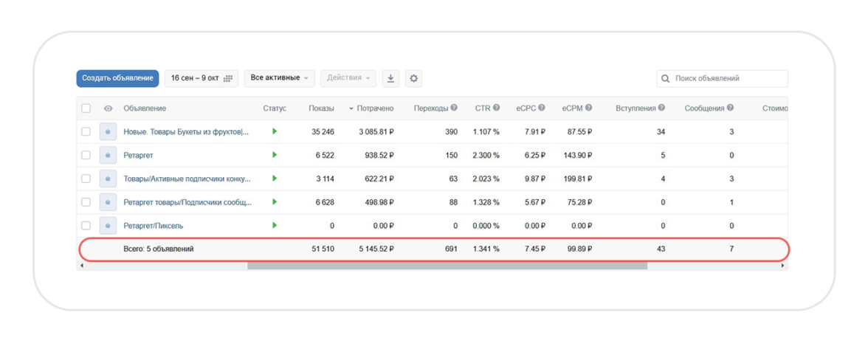The height and width of the screenshot is (349, 868).
Task: Check the box for the Ретаргет ad
Action: pos(86,155)
